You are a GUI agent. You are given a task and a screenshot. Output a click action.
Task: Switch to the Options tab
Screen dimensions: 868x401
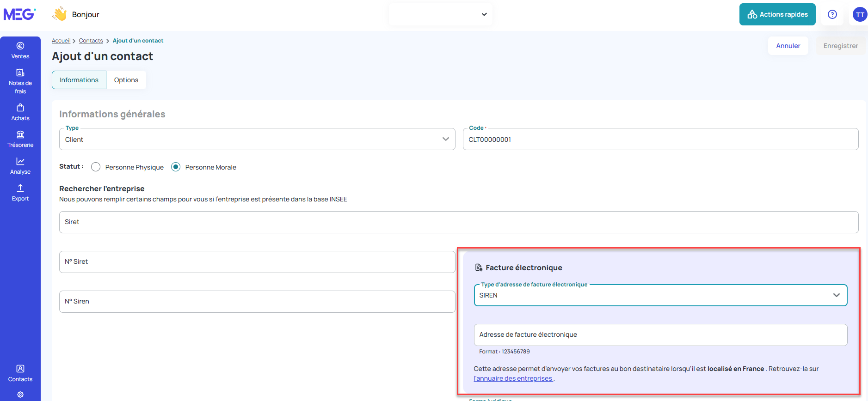click(126, 80)
